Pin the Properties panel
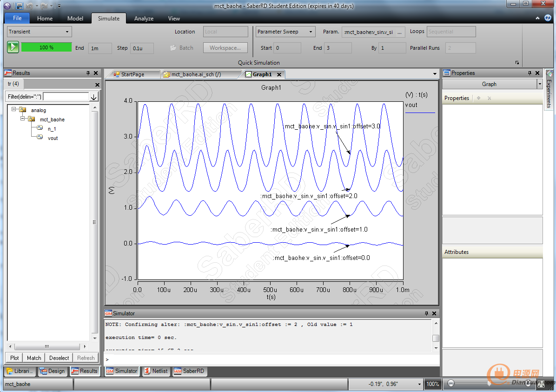This screenshot has height=392, width=556. tap(530, 73)
